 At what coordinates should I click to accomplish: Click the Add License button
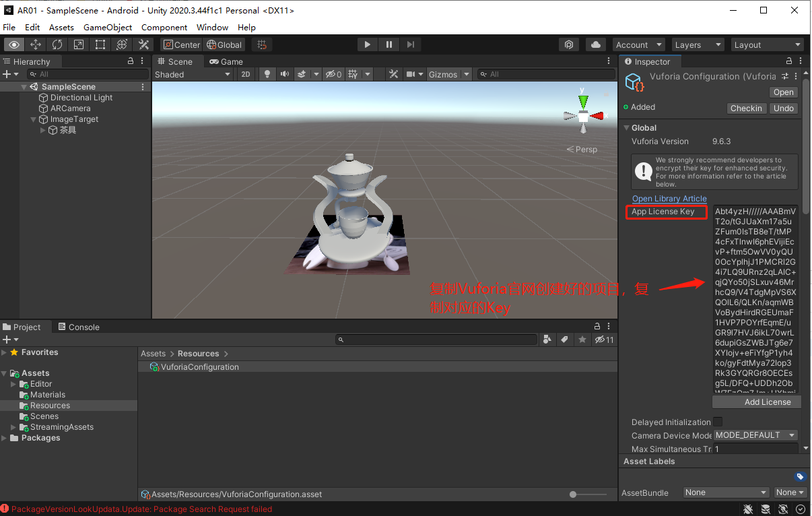(757, 401)
